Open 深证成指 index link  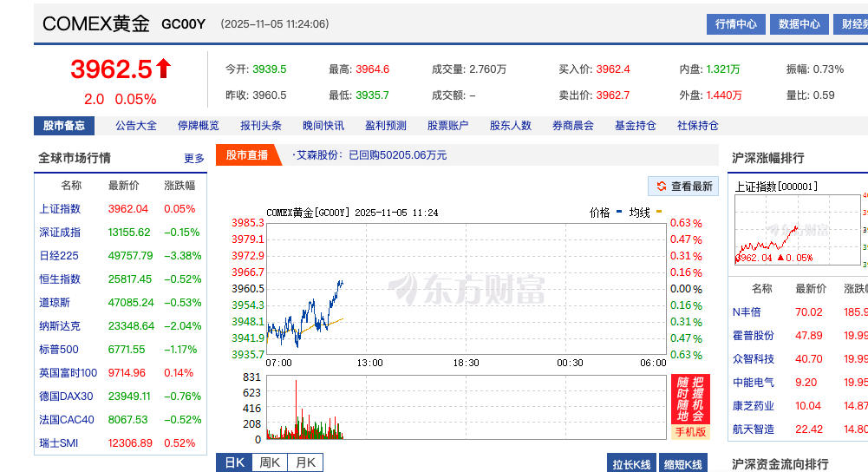(60, 233)
